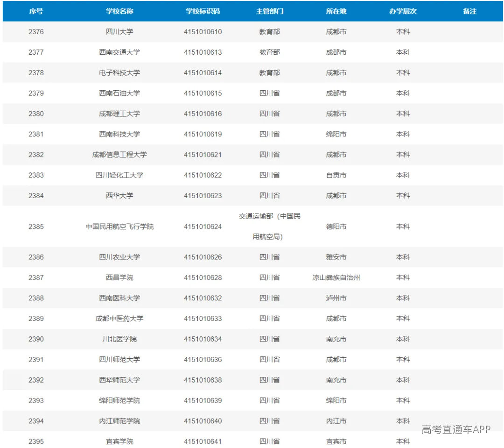The width and height of the screenshot is (504, 448).
Task: Click school code 4151010619
Action: 203,134
